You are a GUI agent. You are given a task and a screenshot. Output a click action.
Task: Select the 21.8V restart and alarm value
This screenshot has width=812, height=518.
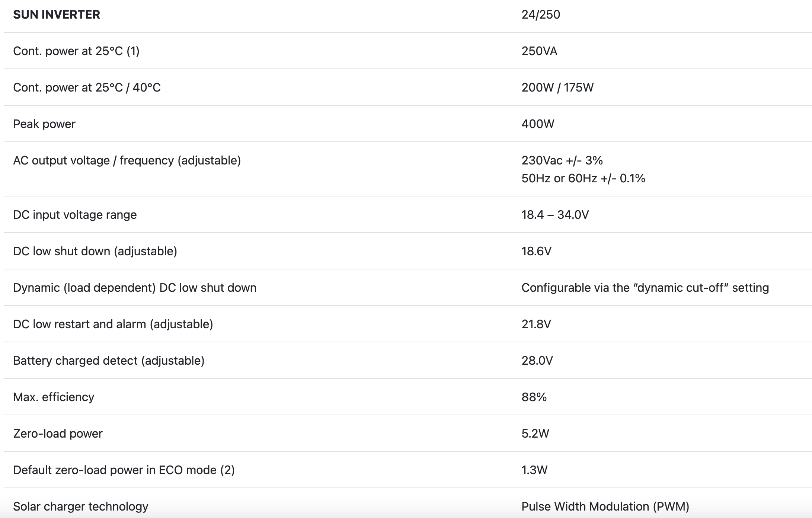click(536, 324)
